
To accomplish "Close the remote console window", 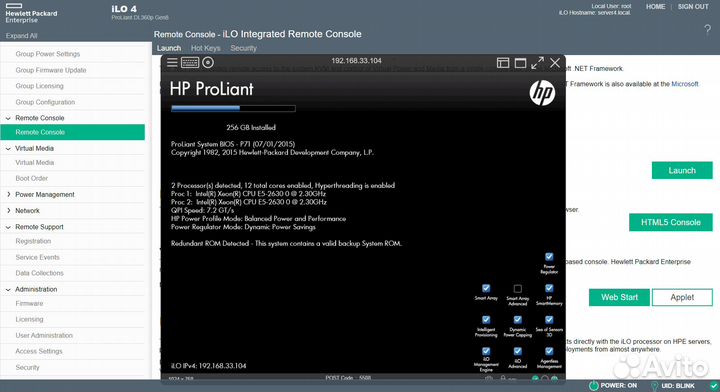I will click(x=555, y=63).
